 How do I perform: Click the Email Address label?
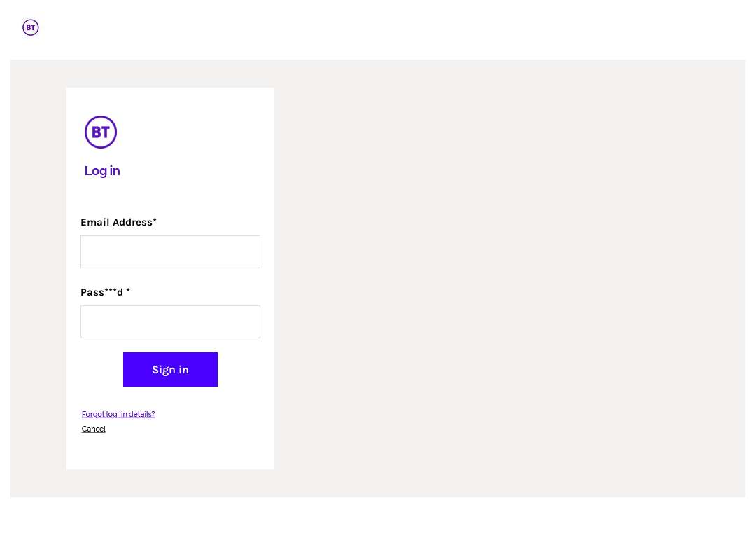[118, 223]
